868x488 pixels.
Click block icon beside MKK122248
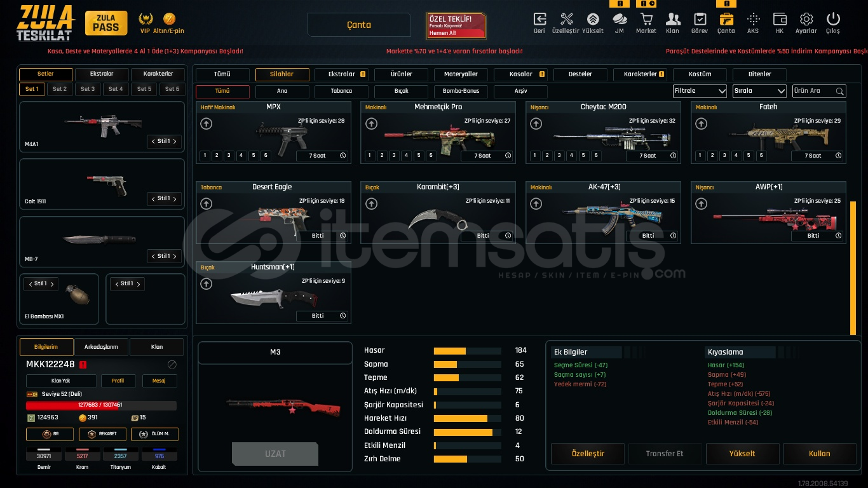172,365
